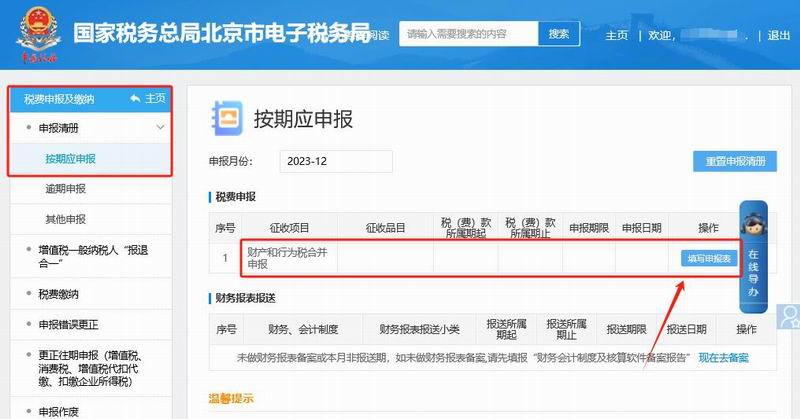800x419 pixels.
Task: Click the 财务报表报送 section heading
Action: click(245, 298)
